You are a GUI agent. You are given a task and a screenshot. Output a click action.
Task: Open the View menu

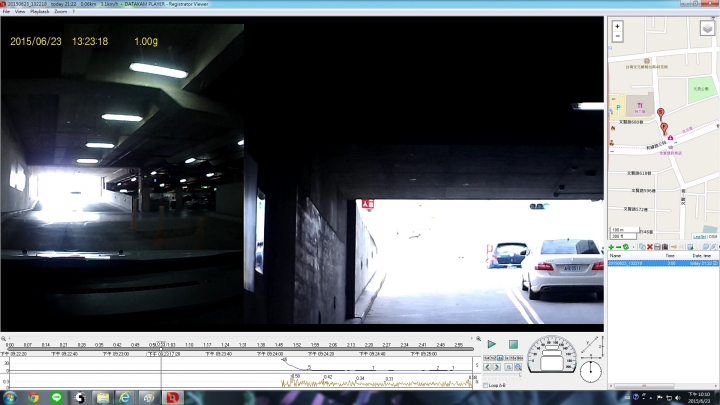(20, 11)
